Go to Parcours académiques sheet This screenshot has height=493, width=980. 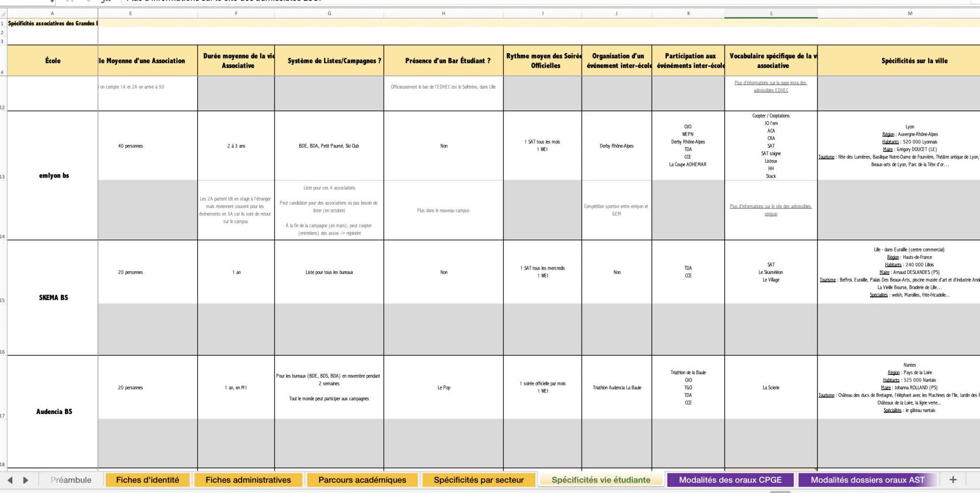point(362,480)
